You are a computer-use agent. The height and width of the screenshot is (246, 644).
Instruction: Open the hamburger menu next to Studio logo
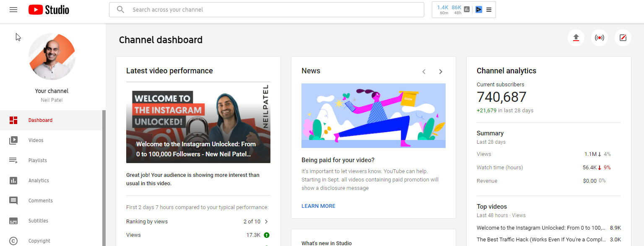click(x=13, y=9)
